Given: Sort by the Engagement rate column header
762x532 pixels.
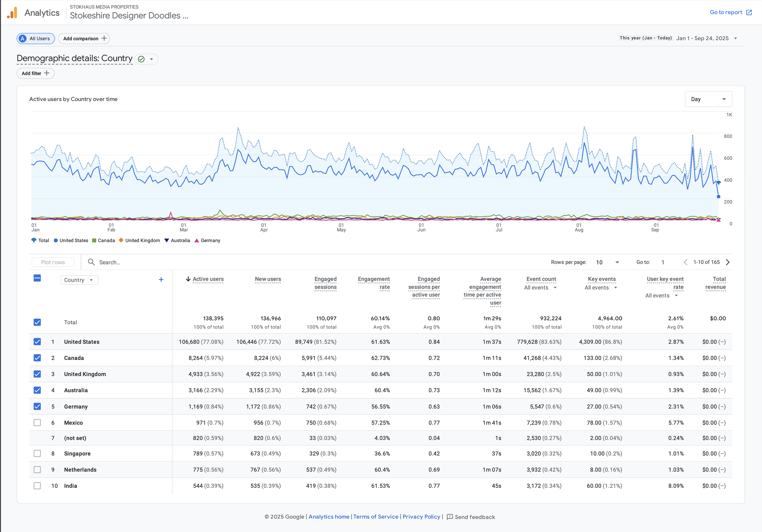Looking at the screenshot, I should (x=374, y=283).
